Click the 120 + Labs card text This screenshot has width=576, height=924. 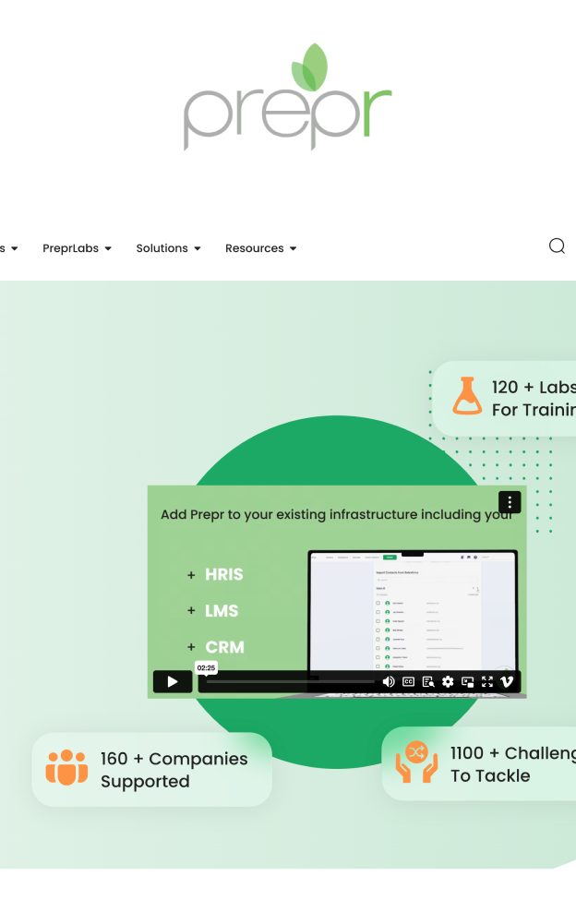[534, 399]
